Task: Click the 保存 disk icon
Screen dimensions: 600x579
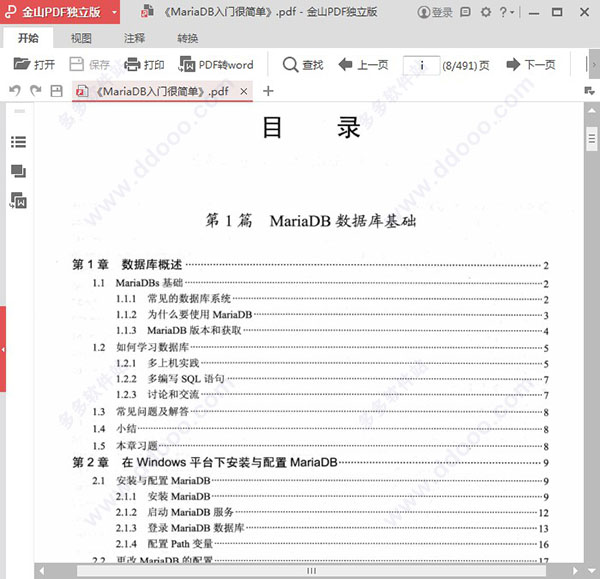Action: coord(76,64)
